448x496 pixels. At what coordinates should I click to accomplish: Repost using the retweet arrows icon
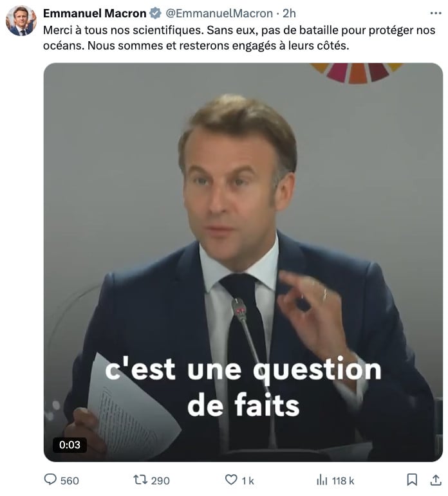[140, 479]
